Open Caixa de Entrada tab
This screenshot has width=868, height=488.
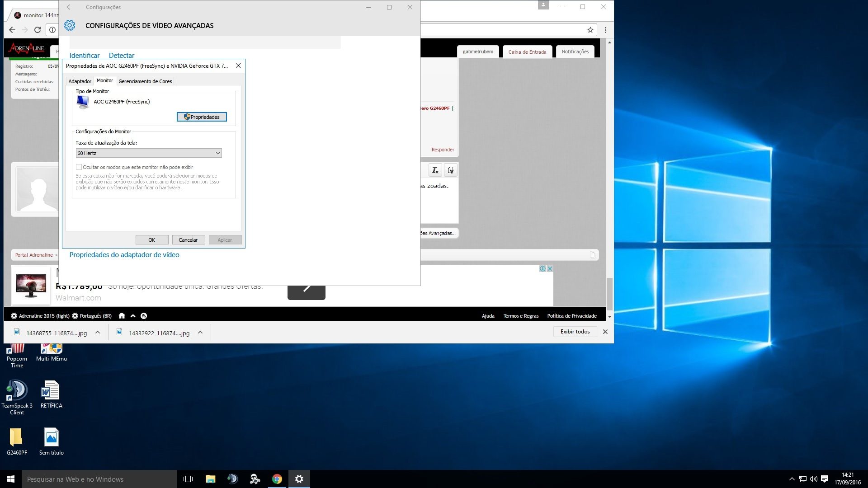(x=527, y=52)
